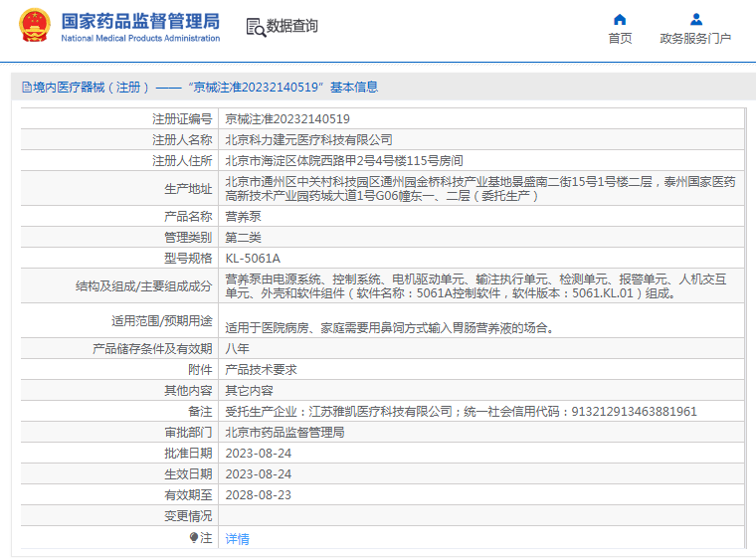The image size is (756, 558).
Task: Click the 批准日期 date 2023-08-24
Action: [259, 454]
